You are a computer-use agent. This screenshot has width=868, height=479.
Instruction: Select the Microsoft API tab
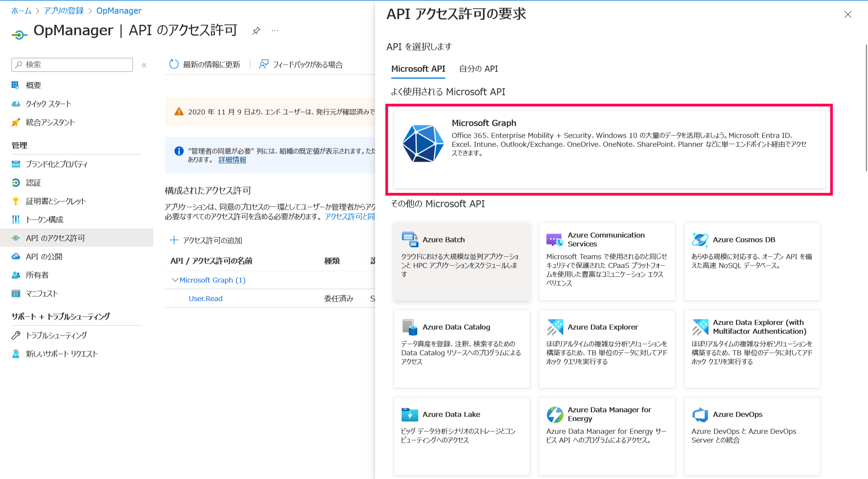[418, 69]
